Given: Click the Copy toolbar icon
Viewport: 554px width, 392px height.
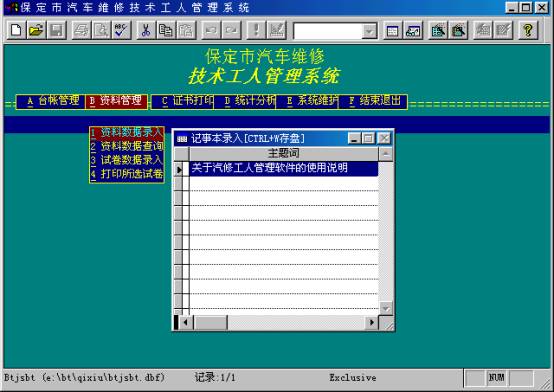Looking at the screenshot, I should click(x=165, y=30).
